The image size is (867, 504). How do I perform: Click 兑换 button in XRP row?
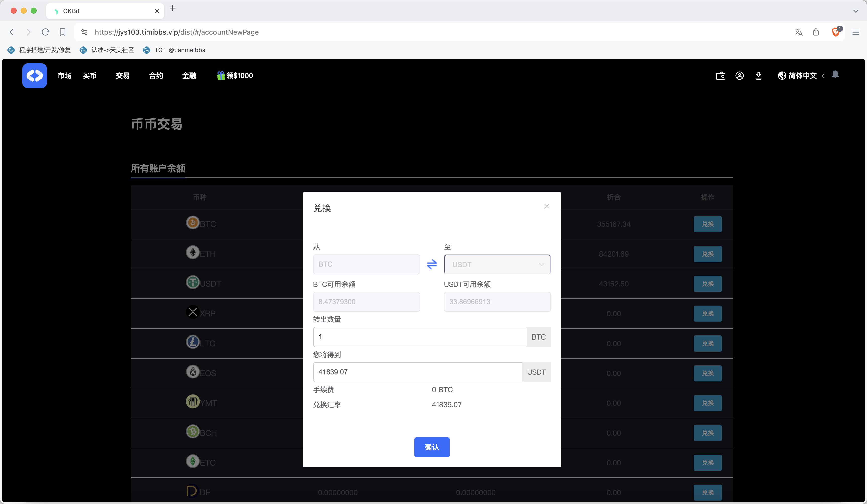coord(708,313)
